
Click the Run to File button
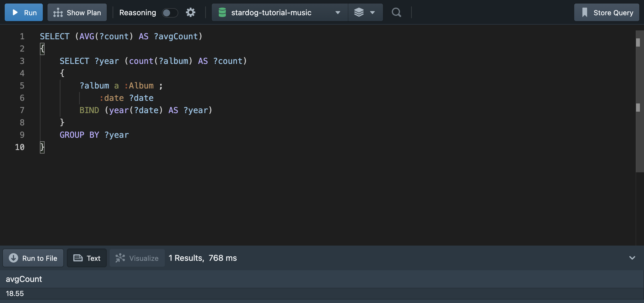pos(33,258)
